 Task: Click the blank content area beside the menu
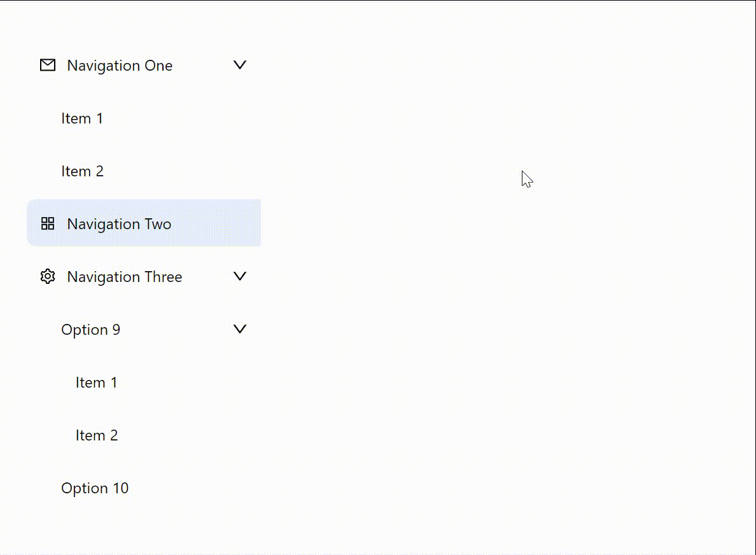(x=509, y=318)
